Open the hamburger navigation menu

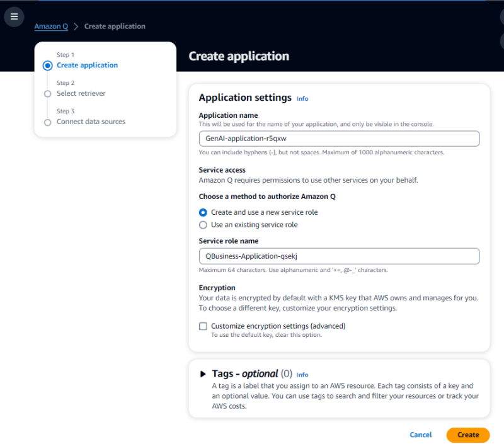pyautogui.click(x=14, y=16)
